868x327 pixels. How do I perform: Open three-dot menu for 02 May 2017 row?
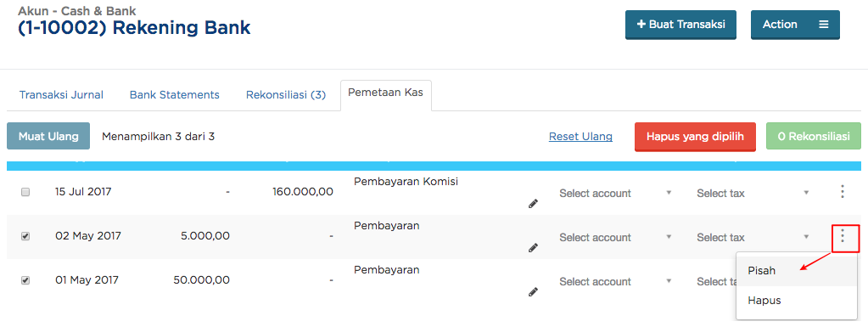click(842, 237)
